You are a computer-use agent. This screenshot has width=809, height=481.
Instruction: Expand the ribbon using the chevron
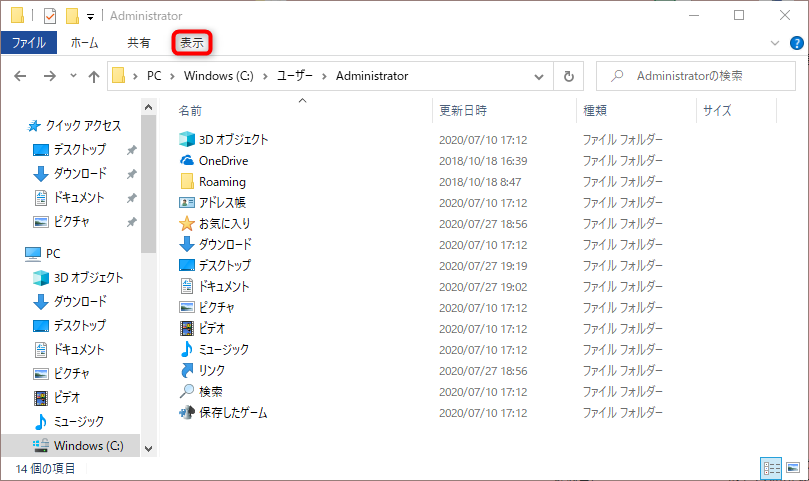click(774, 43)
